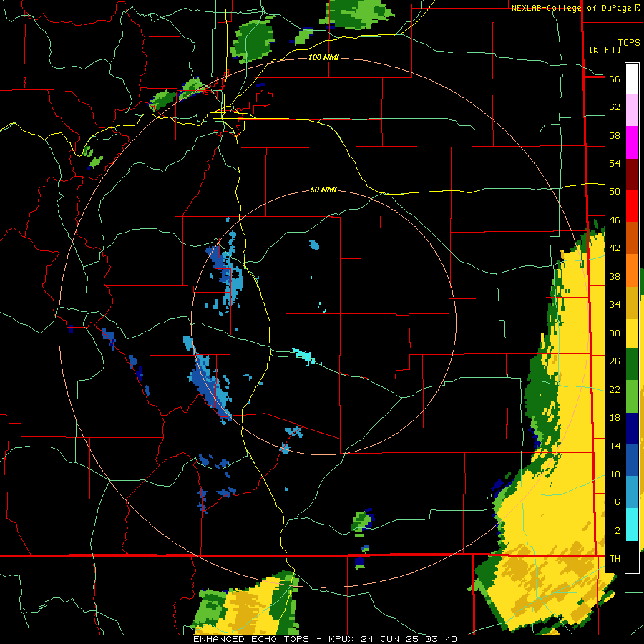Click the medium blue 18 legend swatch

(632, 460)
